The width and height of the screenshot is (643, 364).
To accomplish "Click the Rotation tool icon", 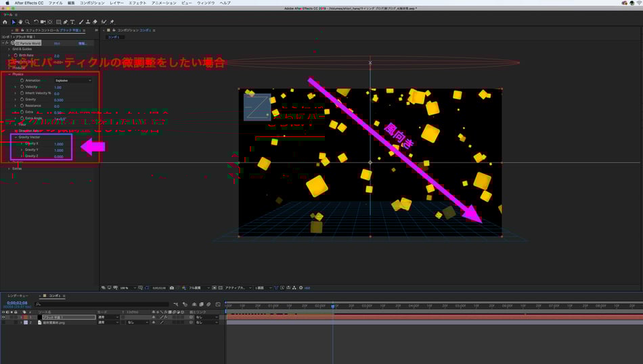I will (35, 22).
